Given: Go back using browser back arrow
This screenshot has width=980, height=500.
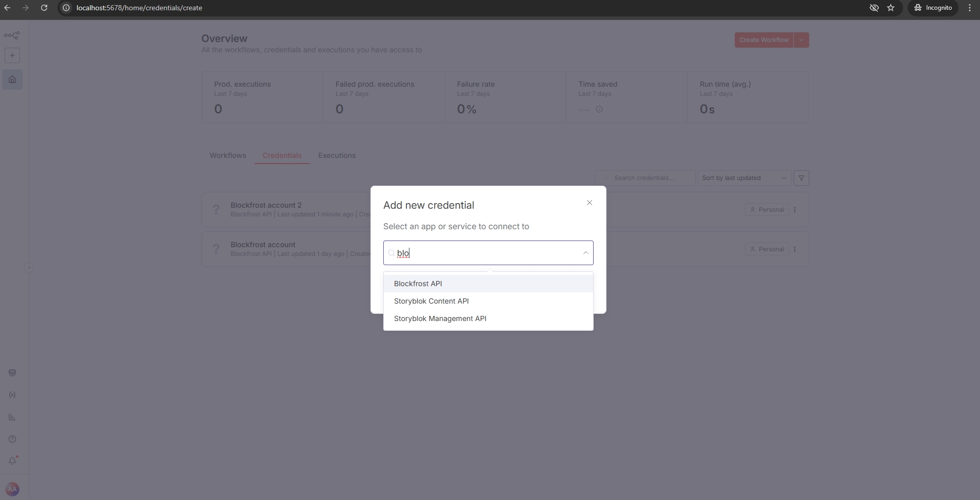Looking at the screenshot, I should click(7, 8).
